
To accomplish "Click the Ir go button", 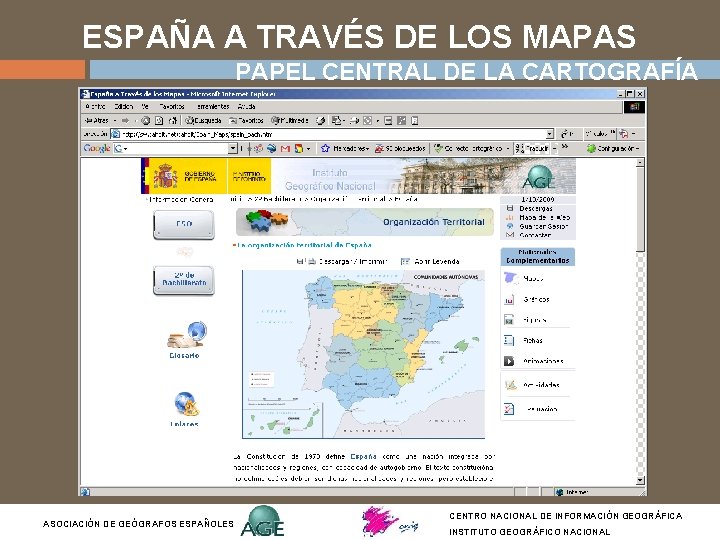I will click(567, 134).
